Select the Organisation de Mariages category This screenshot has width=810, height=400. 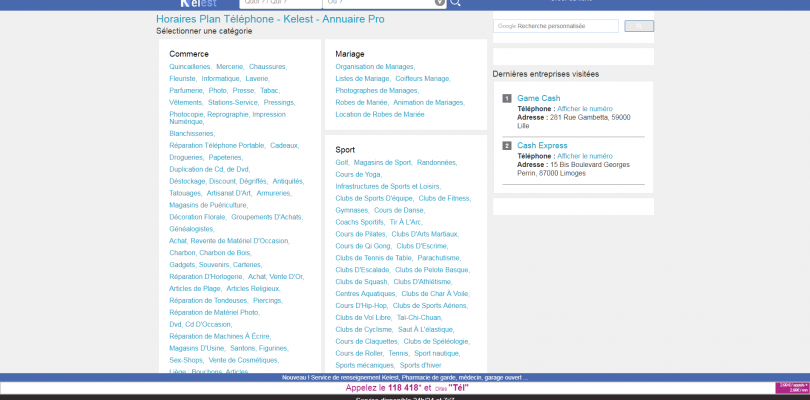374,66
